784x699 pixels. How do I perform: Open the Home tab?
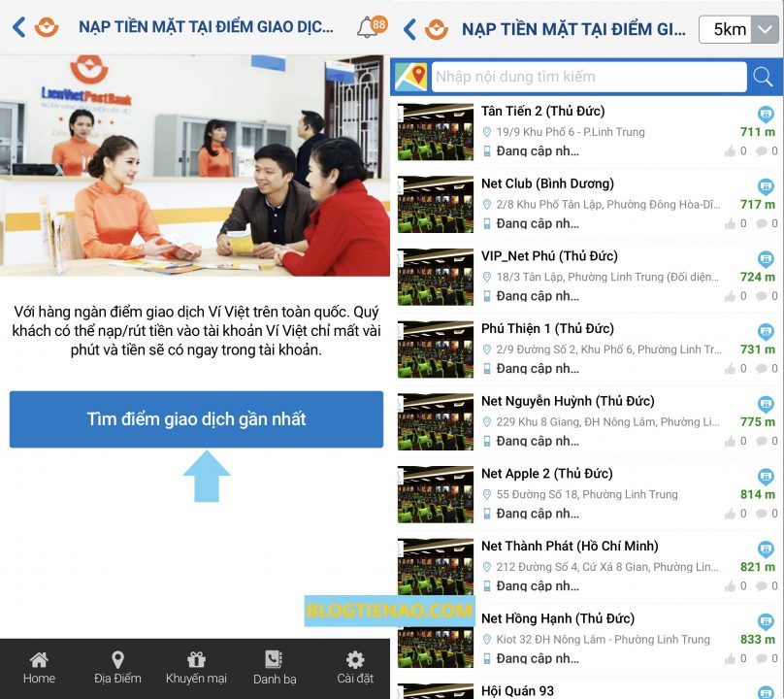tap(39, 668)
